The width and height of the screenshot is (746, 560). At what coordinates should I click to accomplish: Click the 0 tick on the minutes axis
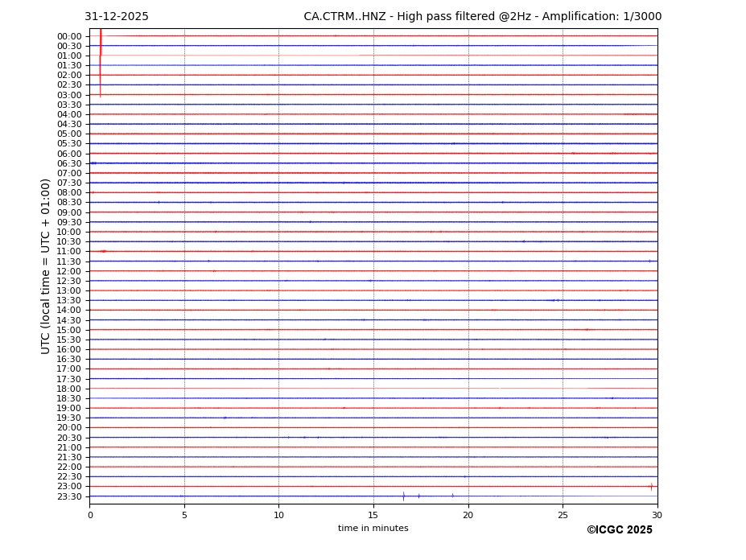tap(90, 515)
